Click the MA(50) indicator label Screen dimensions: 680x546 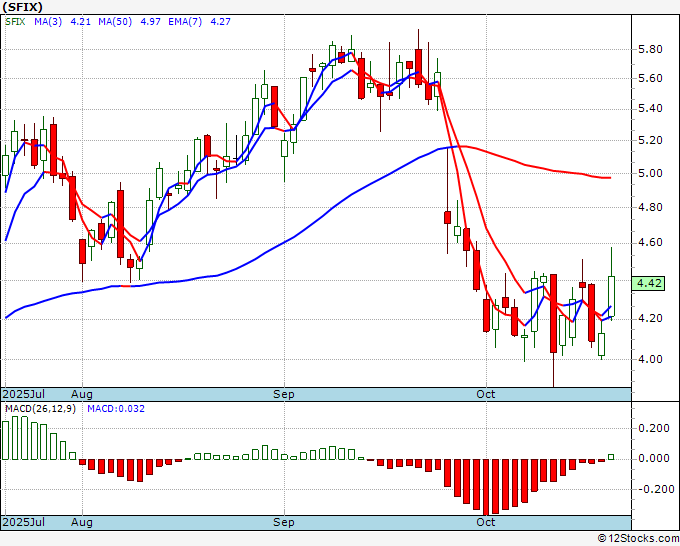114,22
